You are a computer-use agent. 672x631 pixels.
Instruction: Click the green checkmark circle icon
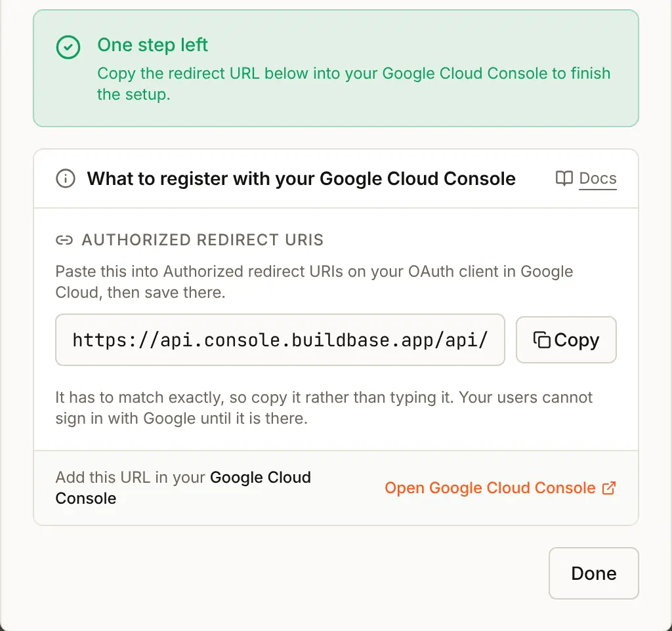[x=68, y=47]
